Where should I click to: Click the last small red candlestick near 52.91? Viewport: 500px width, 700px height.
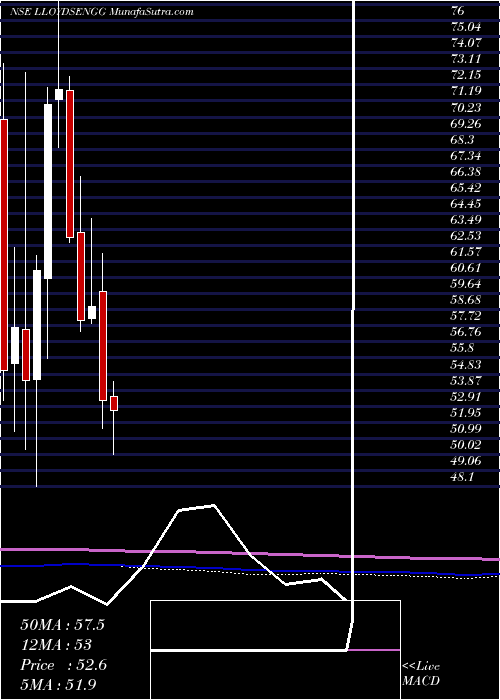[114, 404]
